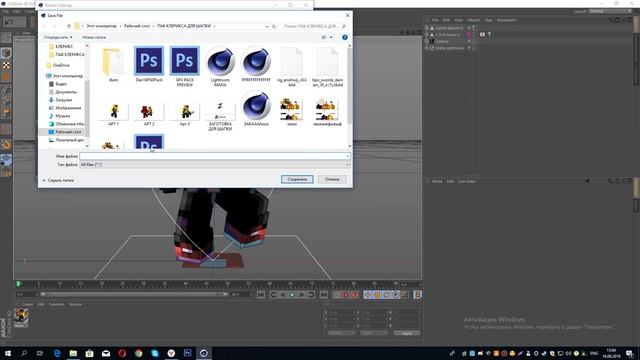Toggle rotation keyframe recording icon
Image resolution: width=640 pixels, height=360 pixels.
[x=387, y=295]
